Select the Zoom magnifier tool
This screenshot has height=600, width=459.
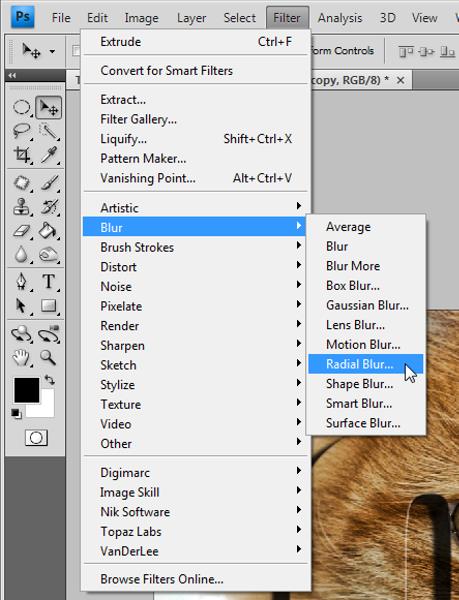click(x=49, y=358)
